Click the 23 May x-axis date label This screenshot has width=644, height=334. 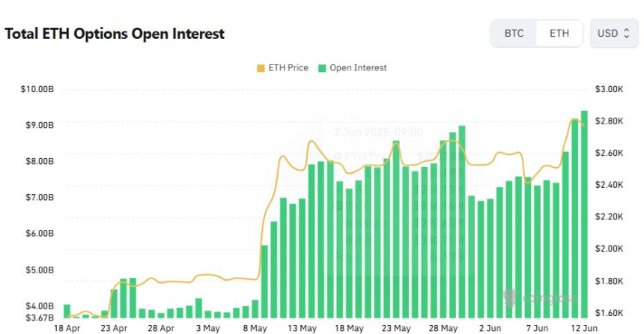tap(396, 328)
